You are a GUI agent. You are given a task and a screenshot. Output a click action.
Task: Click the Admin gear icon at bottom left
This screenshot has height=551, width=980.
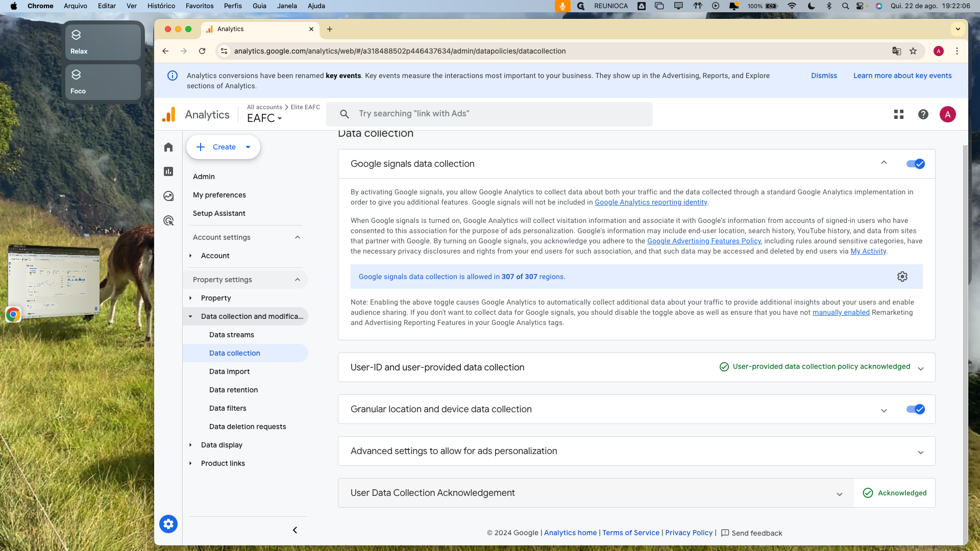click(x=168, y=524)
